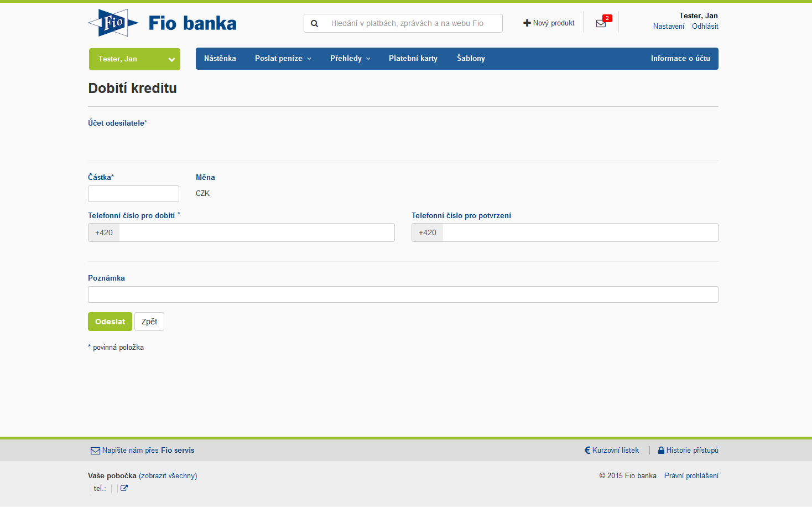Screen dimensions: 812x507
Task: Click the CZK currency value
Action: 202,193
